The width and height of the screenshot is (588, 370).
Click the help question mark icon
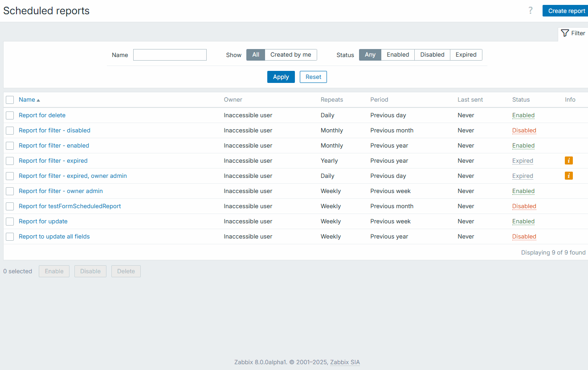(530, 11)
